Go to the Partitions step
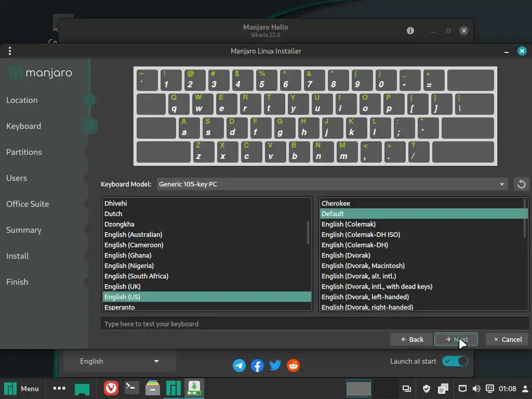The height and width of the screenshot is (399, 532). click(x=24, y=152)
